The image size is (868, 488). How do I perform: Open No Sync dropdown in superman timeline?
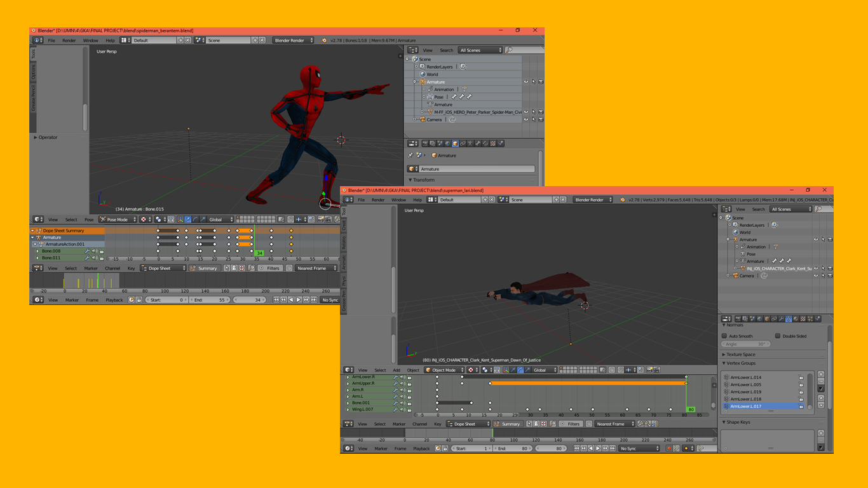point(639,448)
